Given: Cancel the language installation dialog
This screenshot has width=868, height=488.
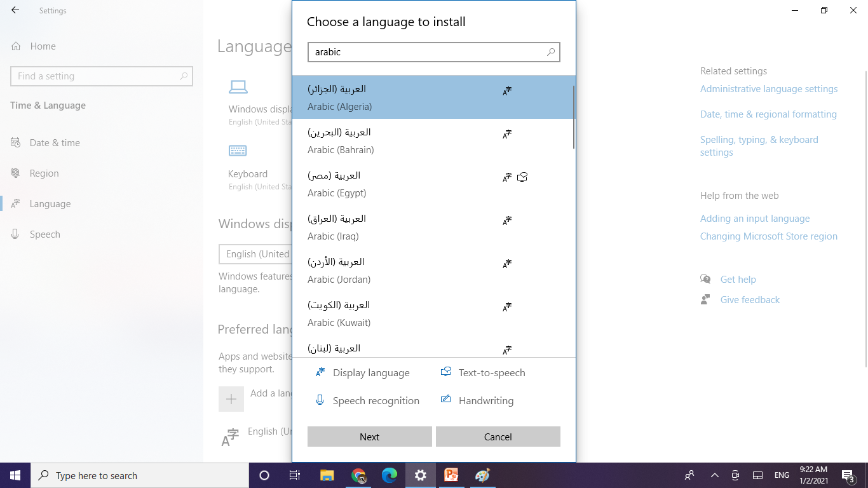Looking at the screenshot, I should [x=498, y=437].
